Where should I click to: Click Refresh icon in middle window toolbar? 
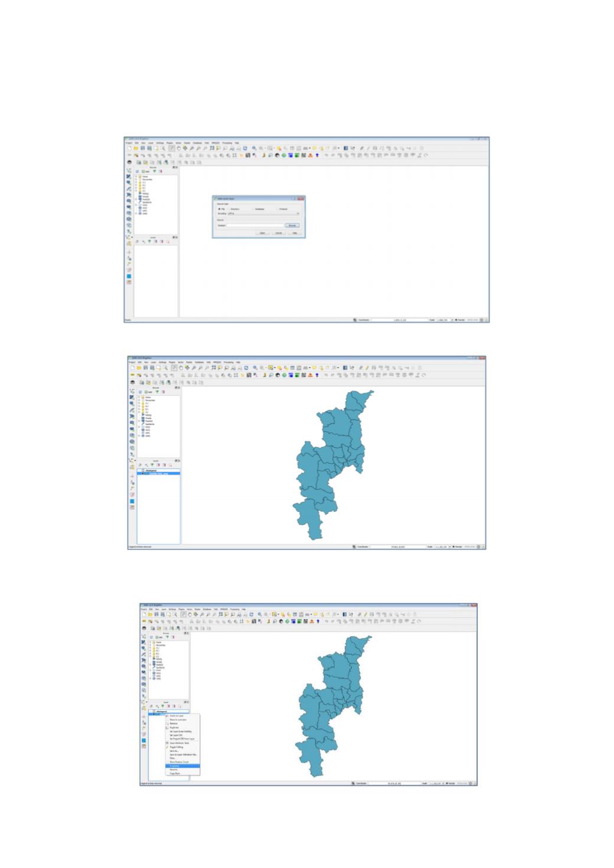(246, 368)
